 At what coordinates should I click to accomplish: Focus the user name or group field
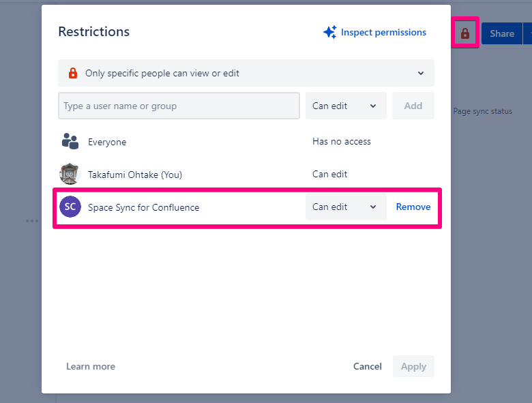[179, 106]
